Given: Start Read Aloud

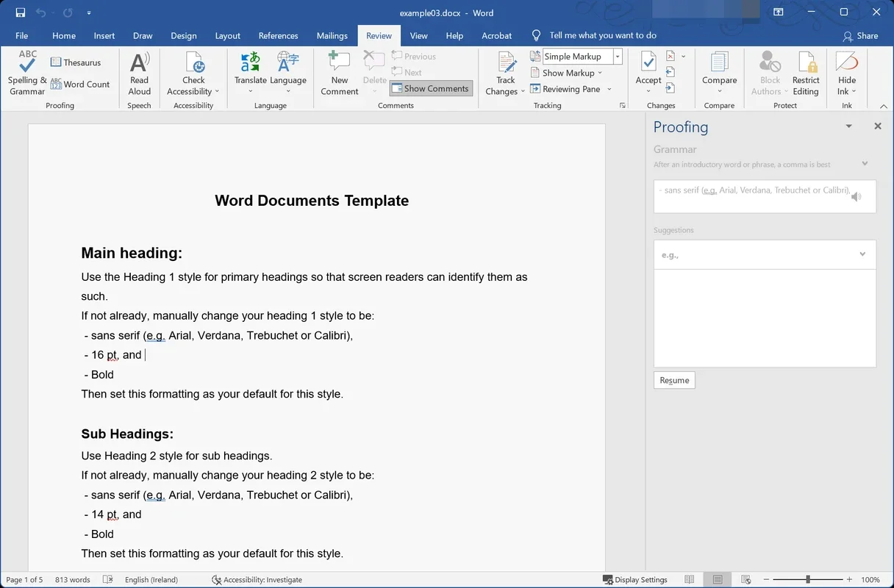Looking at the screenshot, I should click(x=139, y=72).
